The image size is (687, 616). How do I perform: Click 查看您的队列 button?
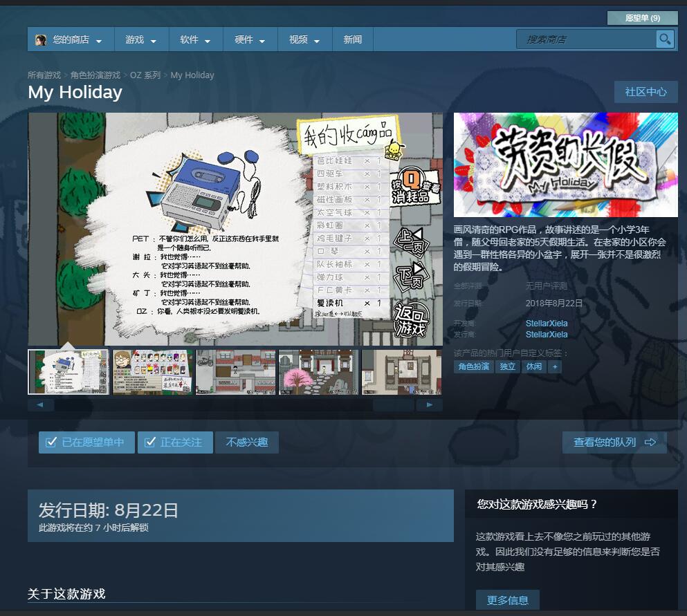point(614,442)
